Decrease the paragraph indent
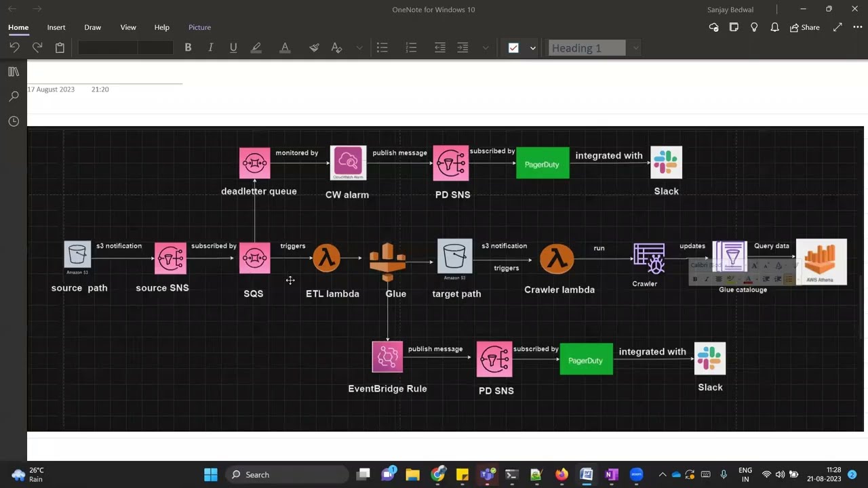Image resolution: width=868 pixels, height=488 pixels. [x=440, y=47]
